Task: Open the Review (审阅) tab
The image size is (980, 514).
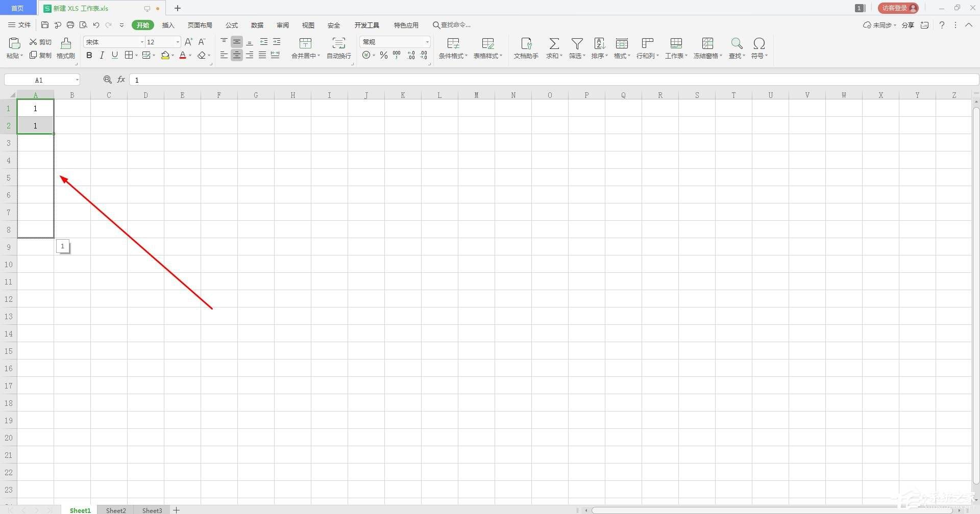Action: (x=283, y=25)
